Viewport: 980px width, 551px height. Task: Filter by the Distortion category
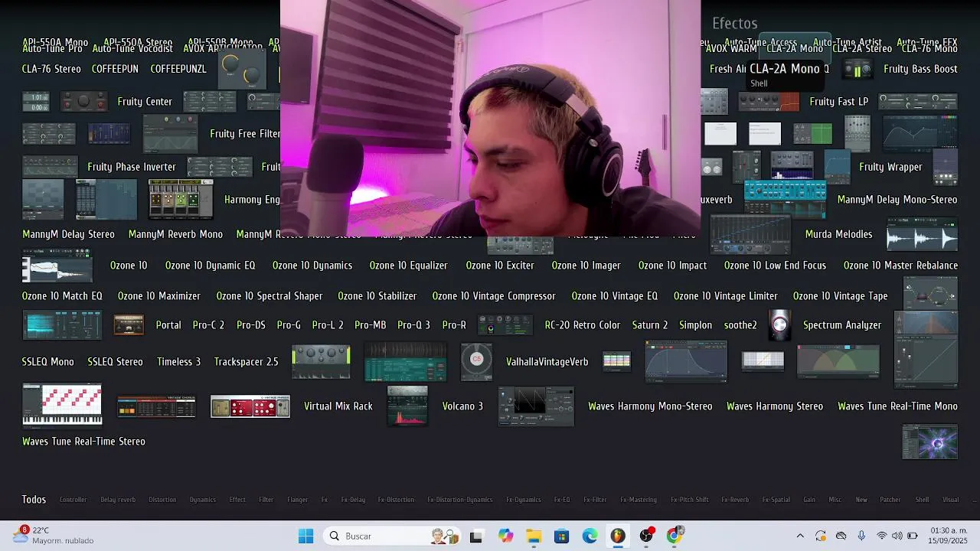pos(162,500)
